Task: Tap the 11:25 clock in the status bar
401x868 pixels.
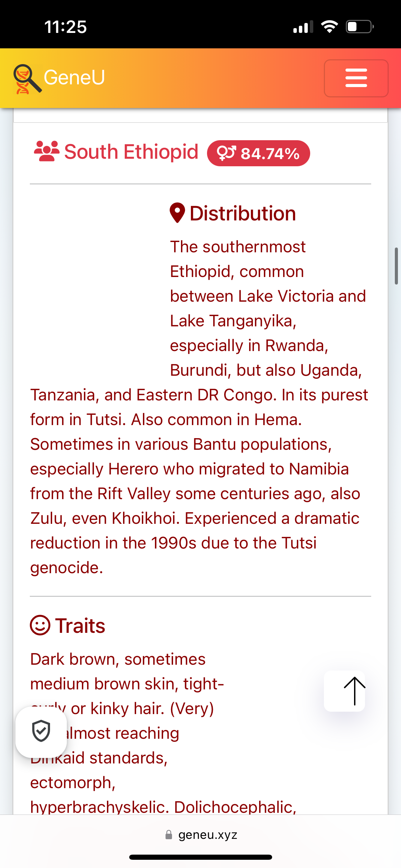Action: click(65, 27)
